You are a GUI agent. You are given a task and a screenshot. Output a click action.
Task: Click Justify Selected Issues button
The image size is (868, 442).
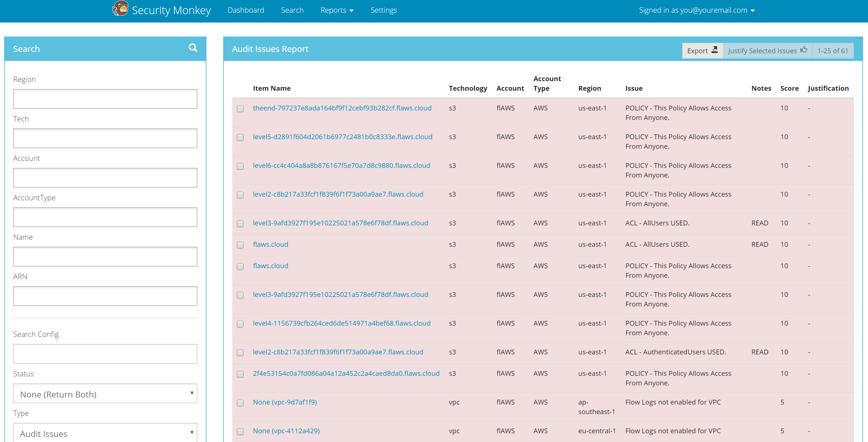(768, 50)
